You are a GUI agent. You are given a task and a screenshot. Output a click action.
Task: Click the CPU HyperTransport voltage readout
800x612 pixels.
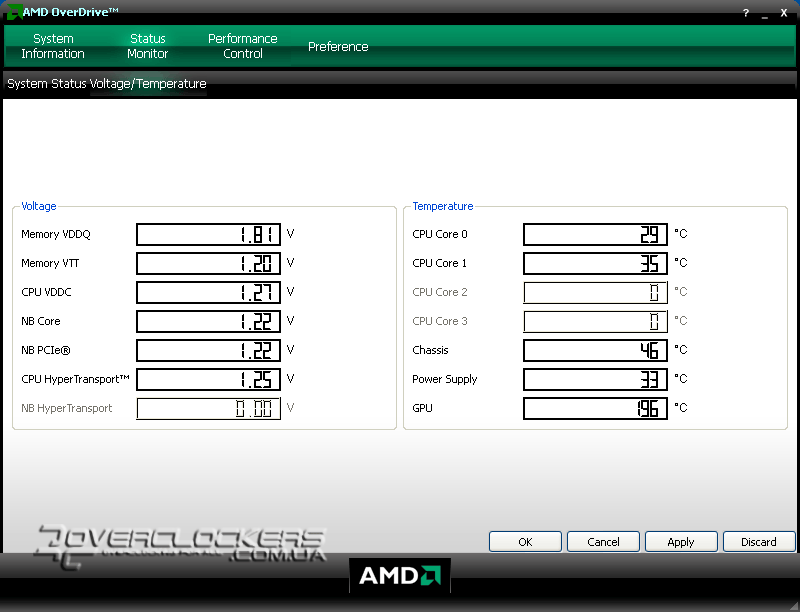click(208, 380)
